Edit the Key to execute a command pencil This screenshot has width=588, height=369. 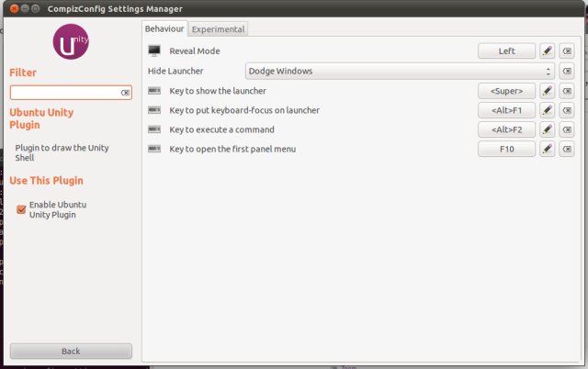pyautogui.click(x=548, y=129)
